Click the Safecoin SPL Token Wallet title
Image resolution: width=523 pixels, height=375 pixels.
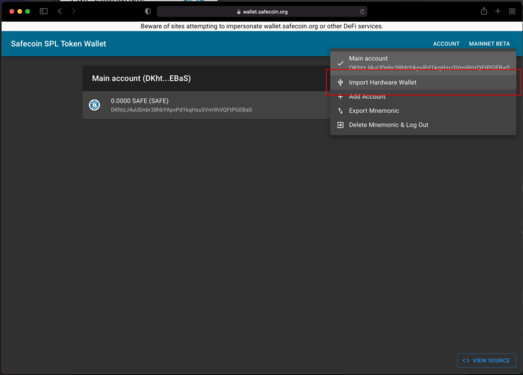pos(58,44)
